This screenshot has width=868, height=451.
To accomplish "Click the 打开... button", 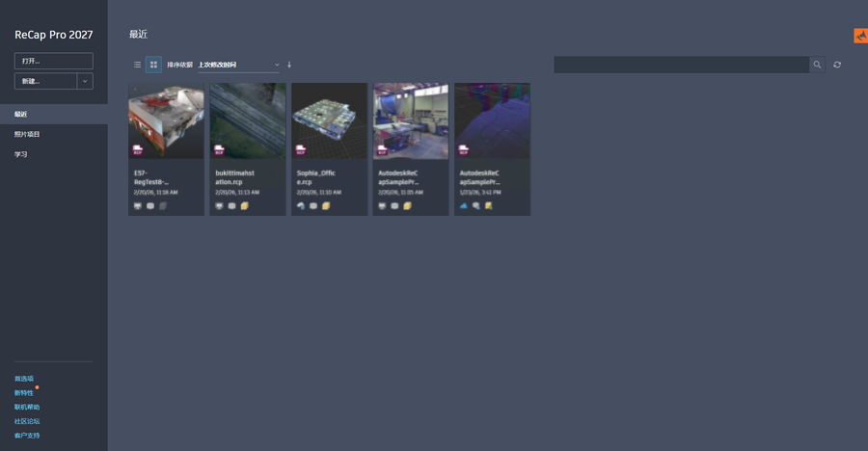I will tap(54, 61).
